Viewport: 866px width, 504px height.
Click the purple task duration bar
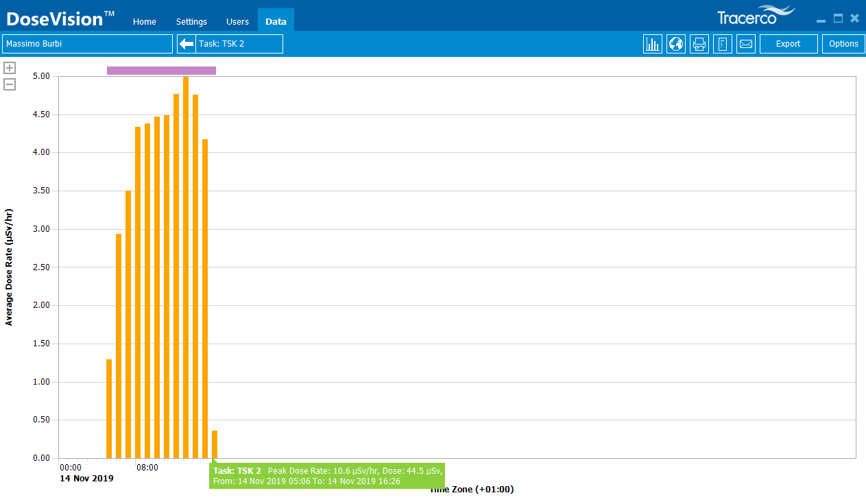[x=161, y=70]
